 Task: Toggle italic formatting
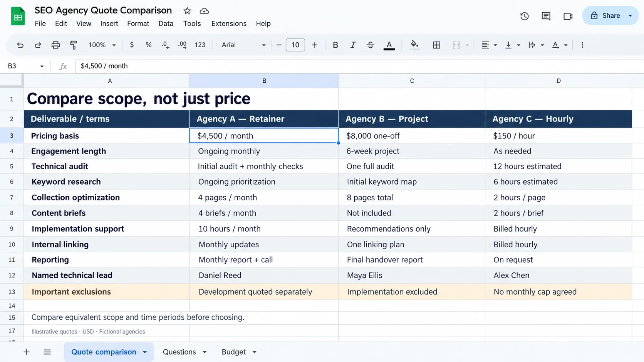(x=353, y=45)
